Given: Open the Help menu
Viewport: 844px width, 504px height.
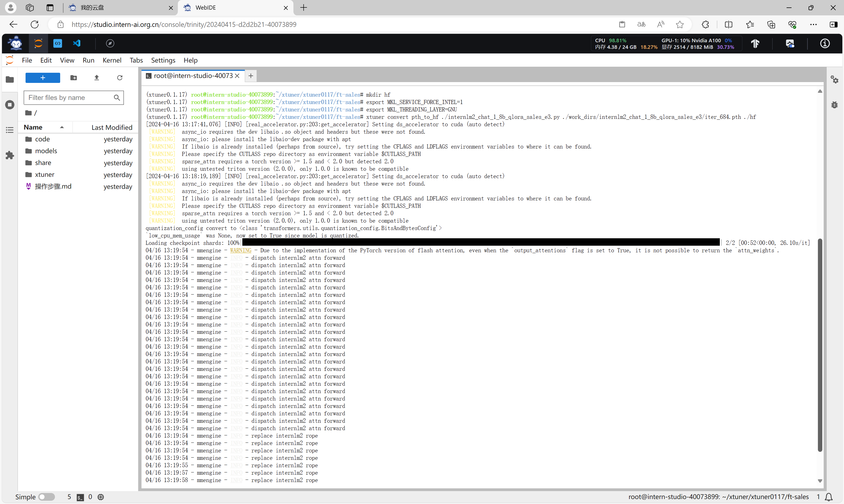Looking at the screenshot, I should (x=190, y=60).
